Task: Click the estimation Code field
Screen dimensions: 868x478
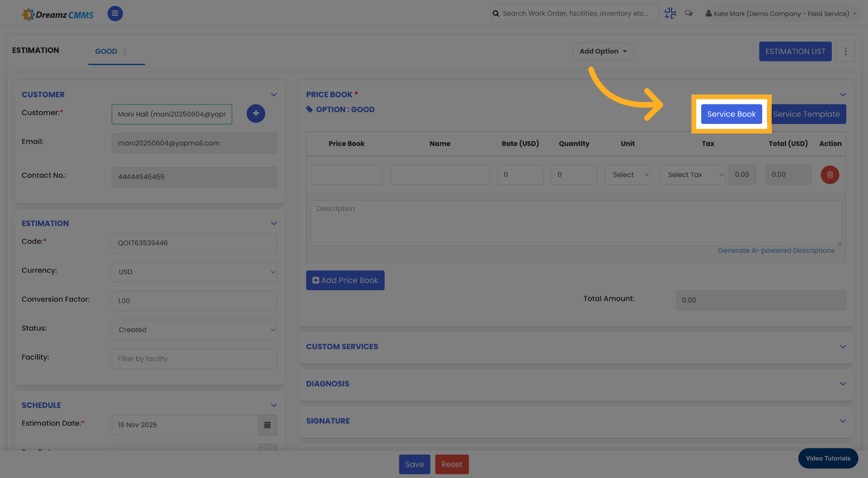Action: coord(194,243)
